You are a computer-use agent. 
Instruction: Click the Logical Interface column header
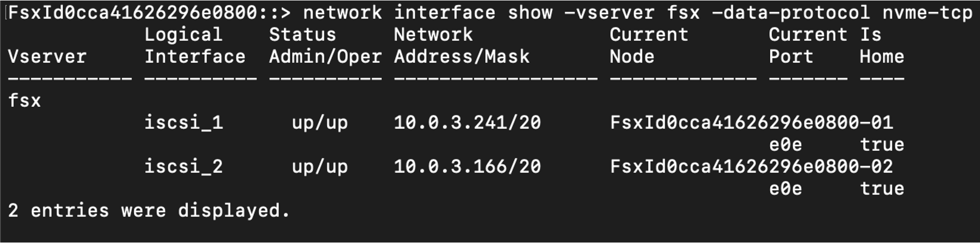[x=194, y=45]
